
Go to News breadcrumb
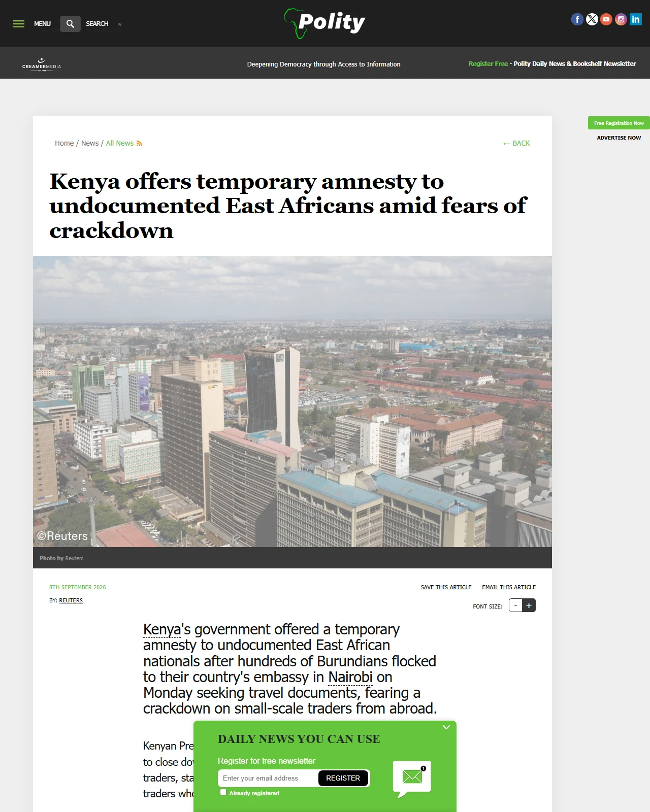click(x=90, y=143)
